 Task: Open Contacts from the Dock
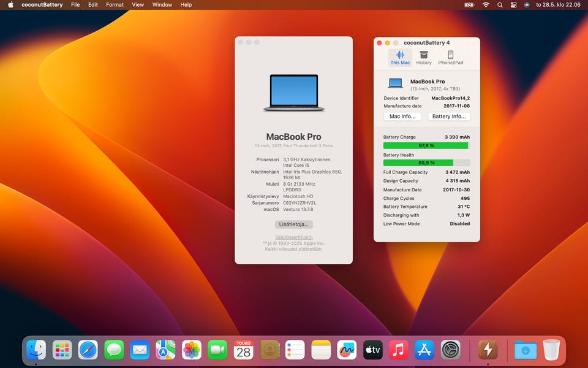[x=269, y=350]
